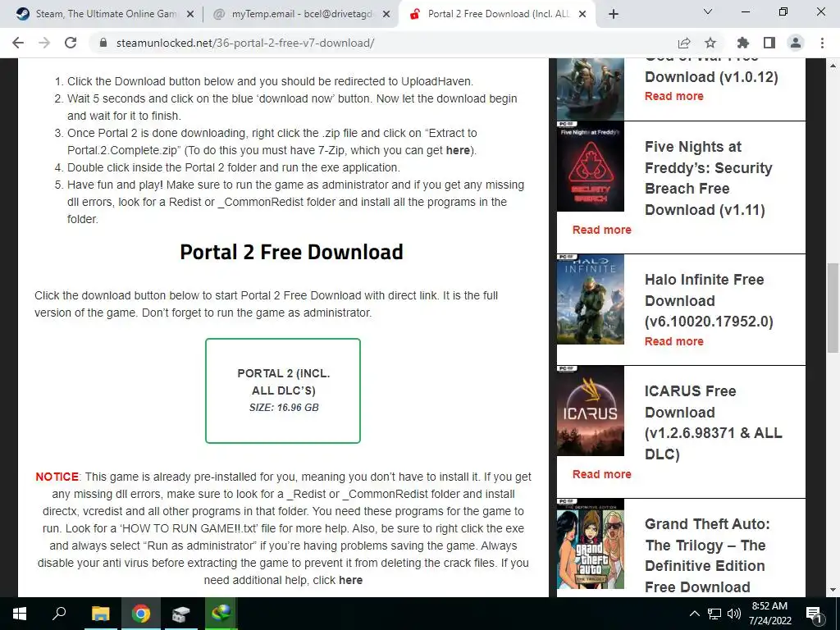Click the Portal 2 (Incl. All DLC's) download button
840x630 pixels.
tap(283, 390)
